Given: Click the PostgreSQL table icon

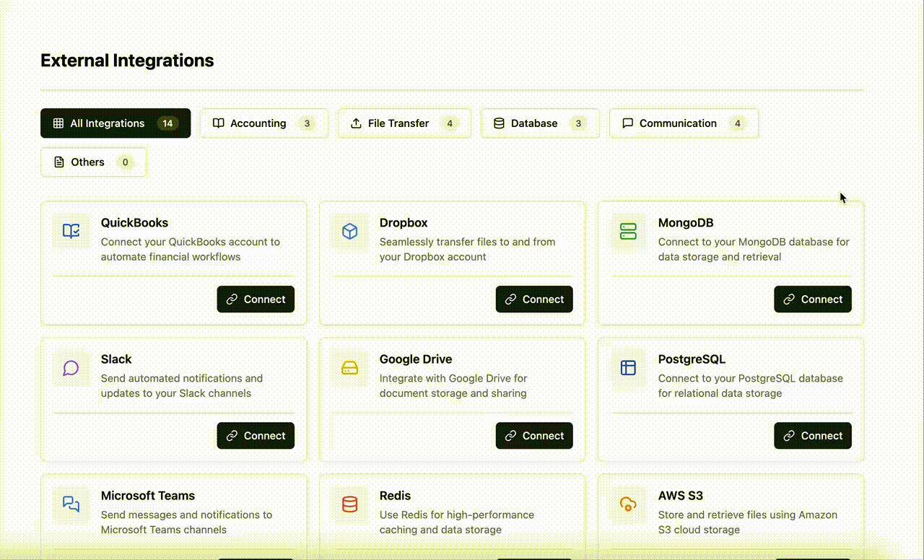Looking at the screenshot, I should coord(628,367).
